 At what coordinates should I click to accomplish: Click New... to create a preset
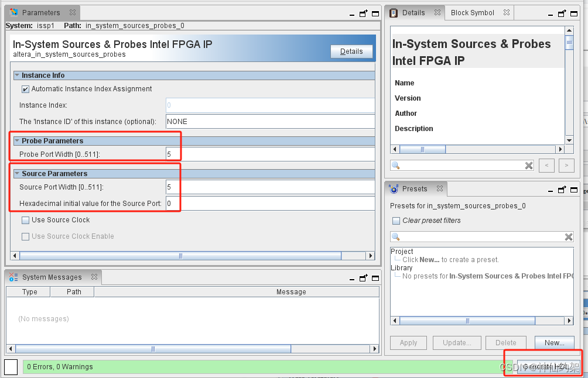(554, 342)
